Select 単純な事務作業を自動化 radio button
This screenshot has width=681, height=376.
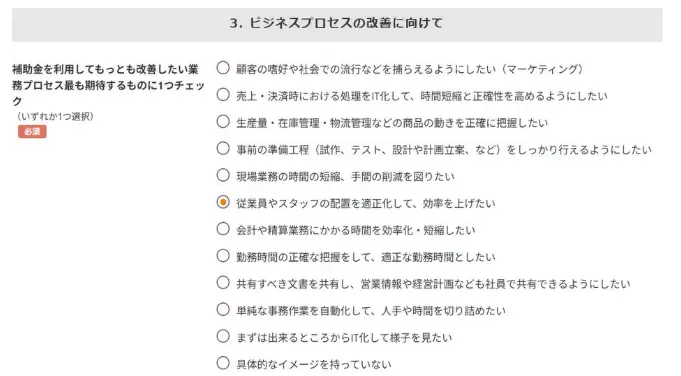click(223, 310)
